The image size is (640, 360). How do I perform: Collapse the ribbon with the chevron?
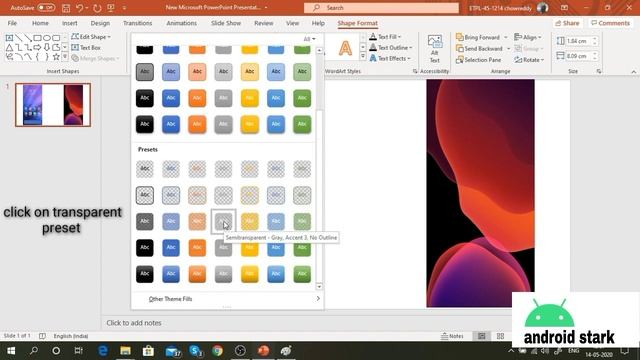coord(633,72)
